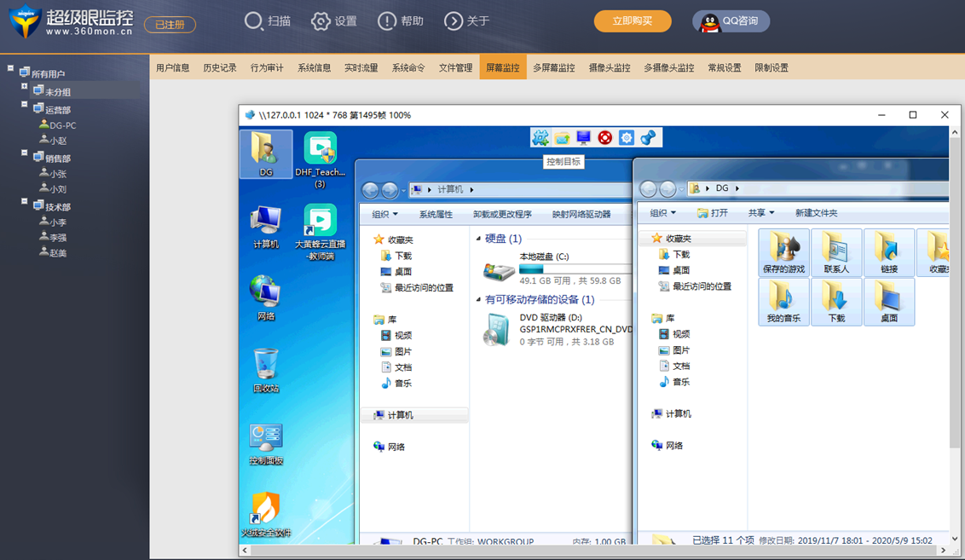Click the QQ咨询 button
The width and height of the screenshot is (965, 560).
(x=731, y=21)
